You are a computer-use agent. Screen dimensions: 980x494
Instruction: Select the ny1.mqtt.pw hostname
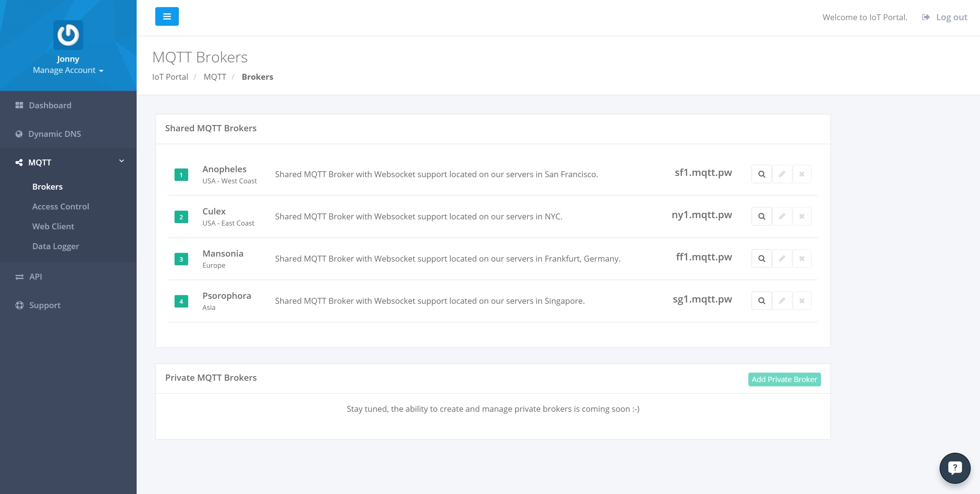coord(701,215)
